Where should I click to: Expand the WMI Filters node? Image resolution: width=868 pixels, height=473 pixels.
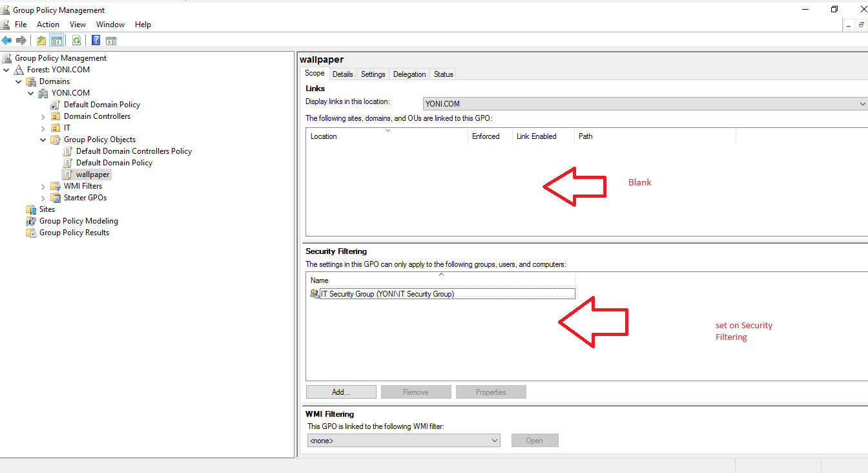[43, 186]
